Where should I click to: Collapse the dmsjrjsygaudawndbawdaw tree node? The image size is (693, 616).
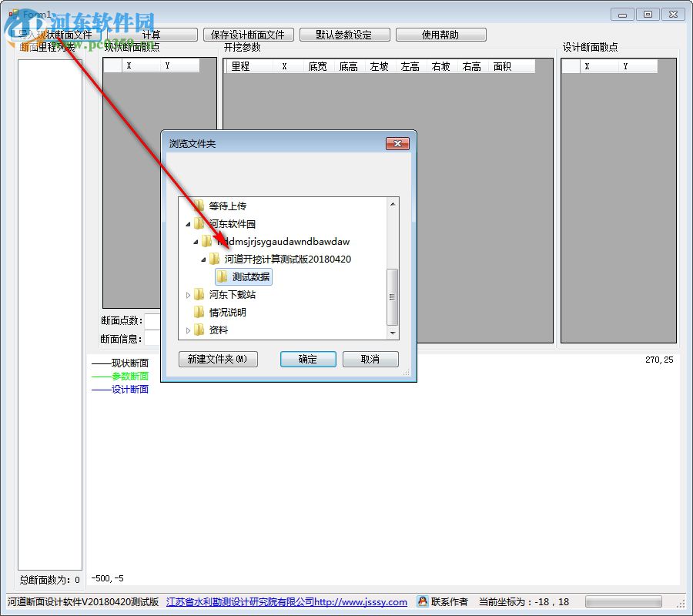click(196, 242)
